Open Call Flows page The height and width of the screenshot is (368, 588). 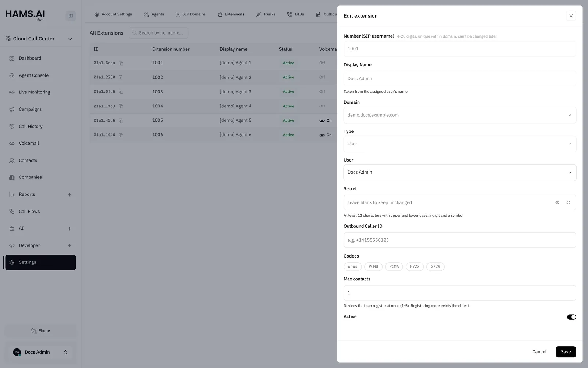[40, 212]
